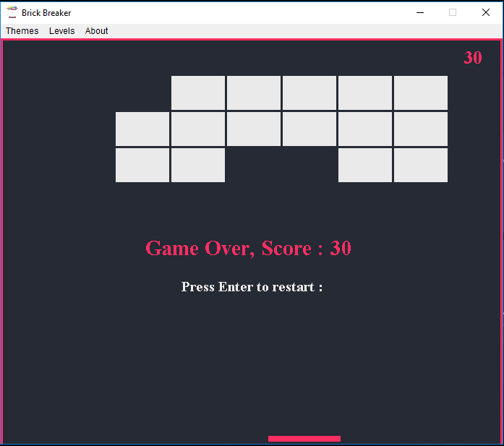The image size is (504, 446).
Task: Click the Brick Breaker window title text
Action: (46, 13)
